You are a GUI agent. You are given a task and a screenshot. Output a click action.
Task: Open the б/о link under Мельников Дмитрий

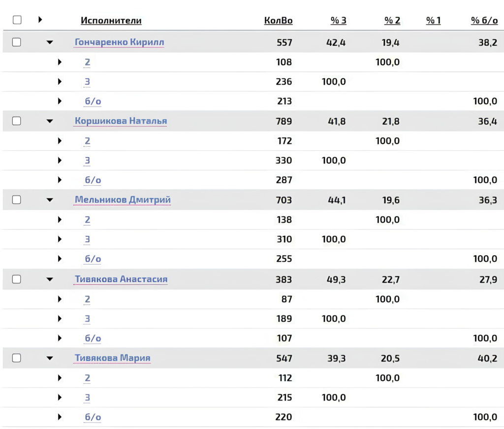(x=93, y=259)
